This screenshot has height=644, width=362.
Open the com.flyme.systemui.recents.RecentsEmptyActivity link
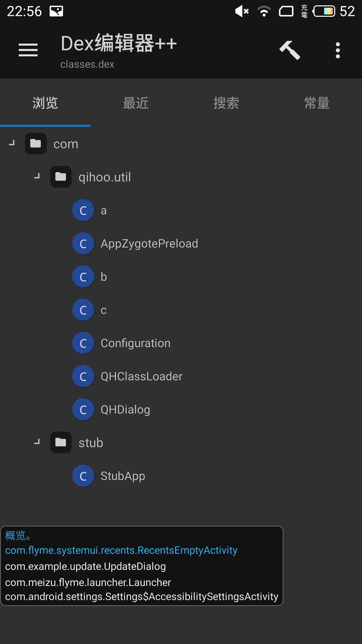tap(121, 550)
